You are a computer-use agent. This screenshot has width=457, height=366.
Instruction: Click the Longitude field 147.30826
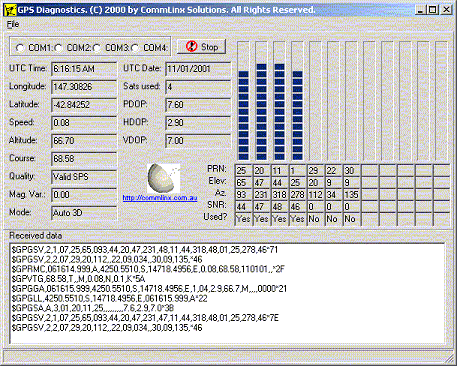[84, 87]
